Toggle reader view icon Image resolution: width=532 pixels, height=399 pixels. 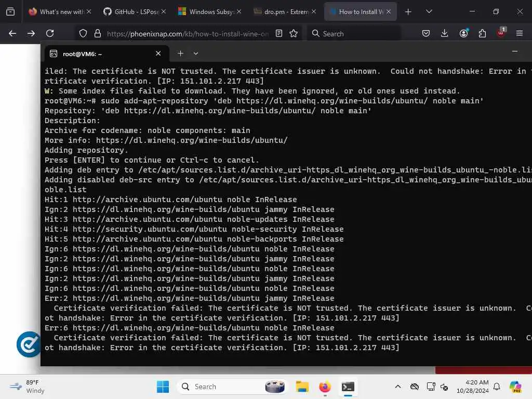pyautogui.click(x=279, y=33)
